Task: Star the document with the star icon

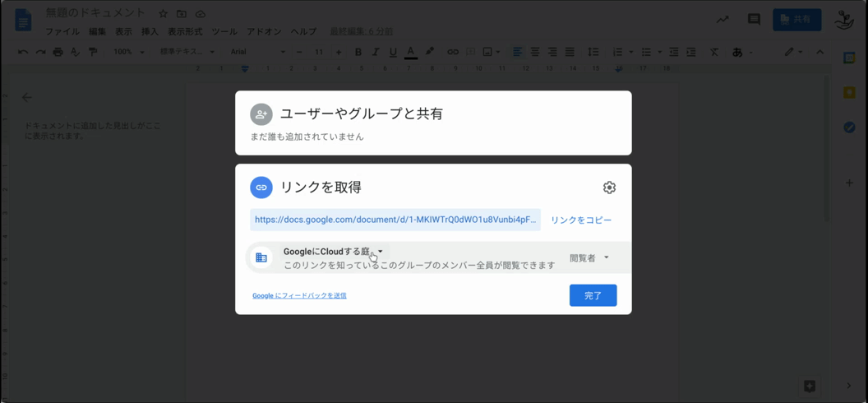Action: 163,13
